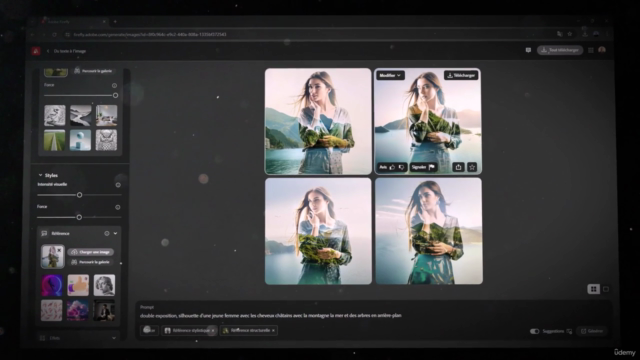
Task: Open the feedback chat icon in header
Action: coord(528,50)
